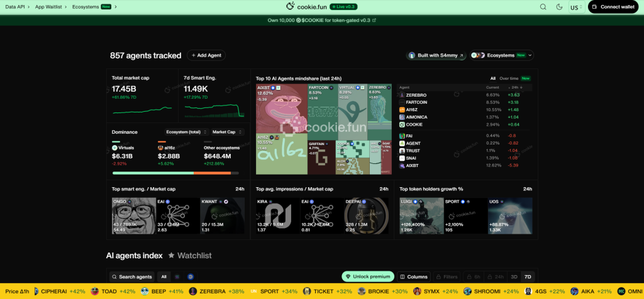
Task: Filter by Solana chain icon
Action: 177,277
